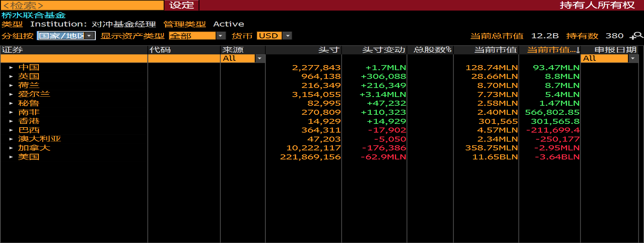Sort by the 总股数% column header
Image resolution: width=644 pixels, height=243 pixels.
[430, 50]
